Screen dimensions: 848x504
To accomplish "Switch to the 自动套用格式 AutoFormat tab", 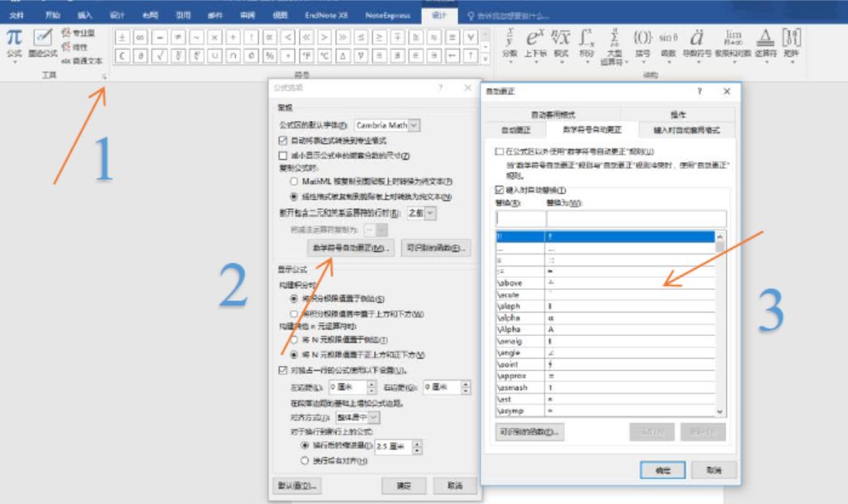I will [x=553, y=115].
